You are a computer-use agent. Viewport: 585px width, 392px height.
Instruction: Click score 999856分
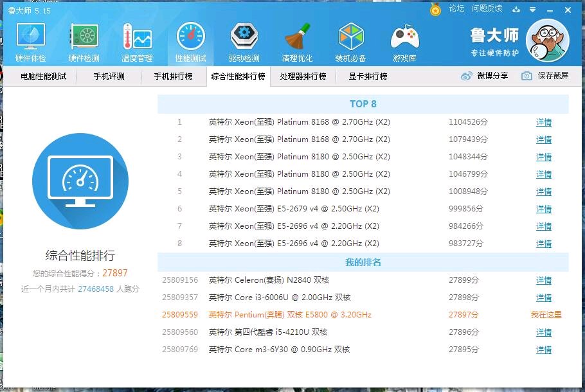(x=466, y=209)
